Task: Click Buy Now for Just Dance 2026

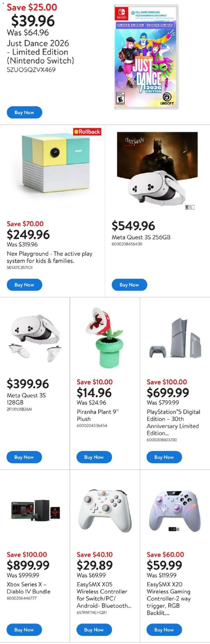Action: pyautogui.click(x=24, y=113)
